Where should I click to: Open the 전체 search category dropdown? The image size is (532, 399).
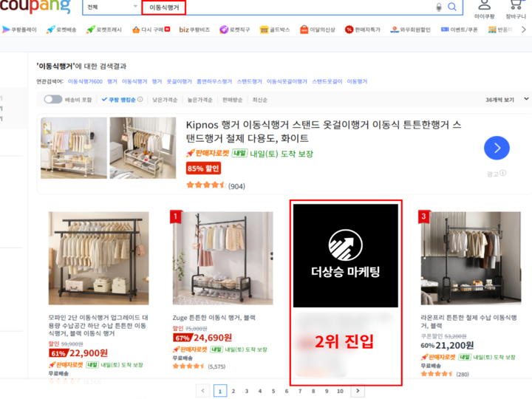[111, 7]
